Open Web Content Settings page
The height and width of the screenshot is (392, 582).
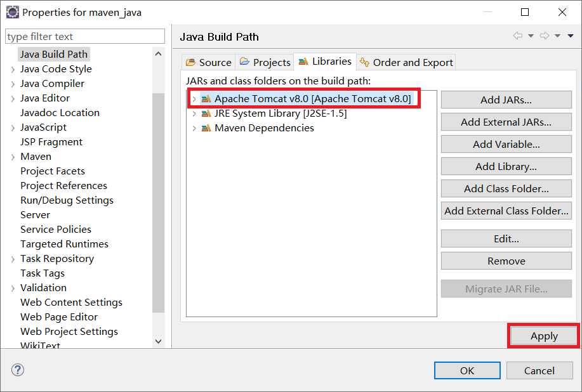[x=71, y=303]
